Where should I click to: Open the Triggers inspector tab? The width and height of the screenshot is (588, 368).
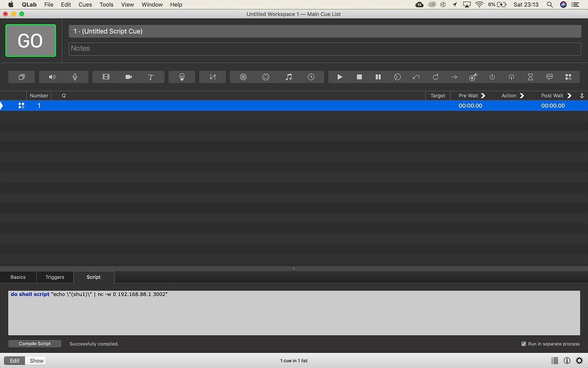[x=55, y=277]
